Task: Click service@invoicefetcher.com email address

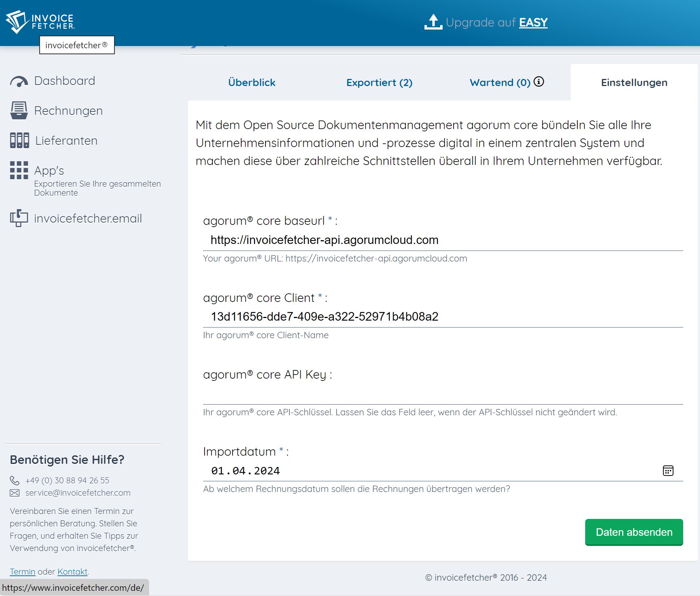Action: [x=78, y=493]
